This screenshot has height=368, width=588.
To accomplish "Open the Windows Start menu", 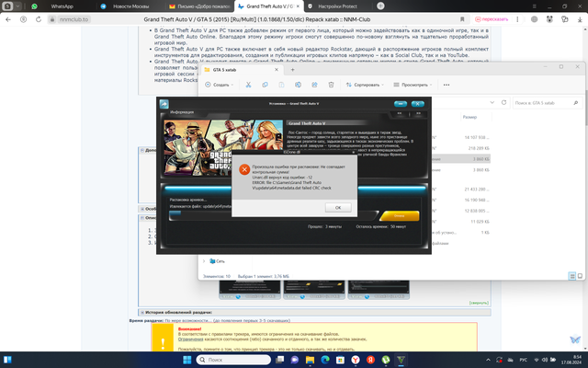I will [187, 360].
